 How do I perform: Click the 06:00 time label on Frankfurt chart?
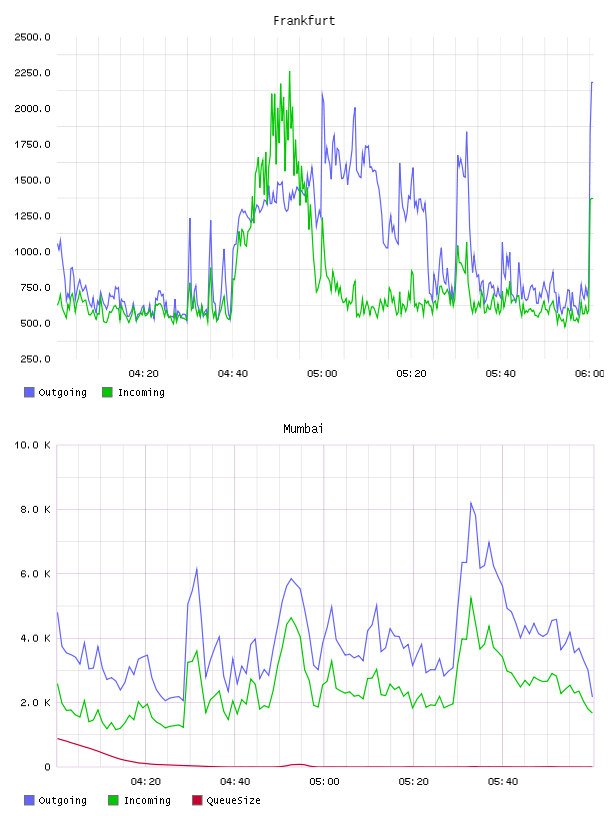(x=590, y=374)
